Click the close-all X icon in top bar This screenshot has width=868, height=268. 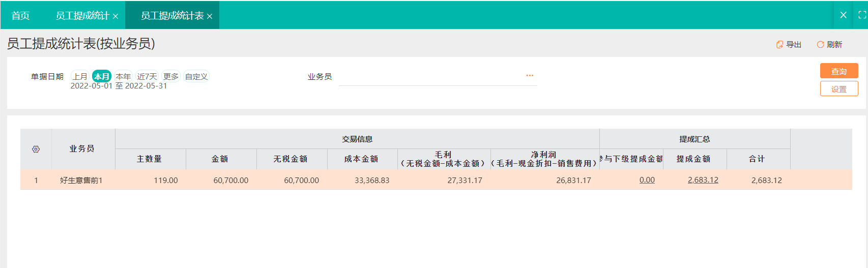843,15
